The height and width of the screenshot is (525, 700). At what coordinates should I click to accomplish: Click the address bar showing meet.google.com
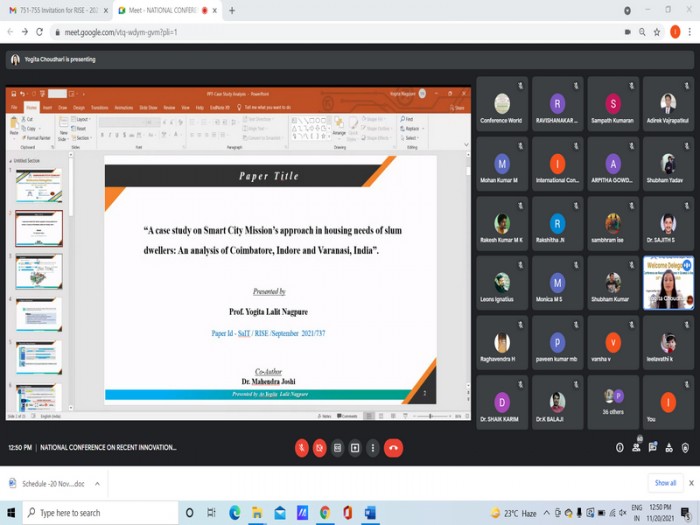click(300, 32)
